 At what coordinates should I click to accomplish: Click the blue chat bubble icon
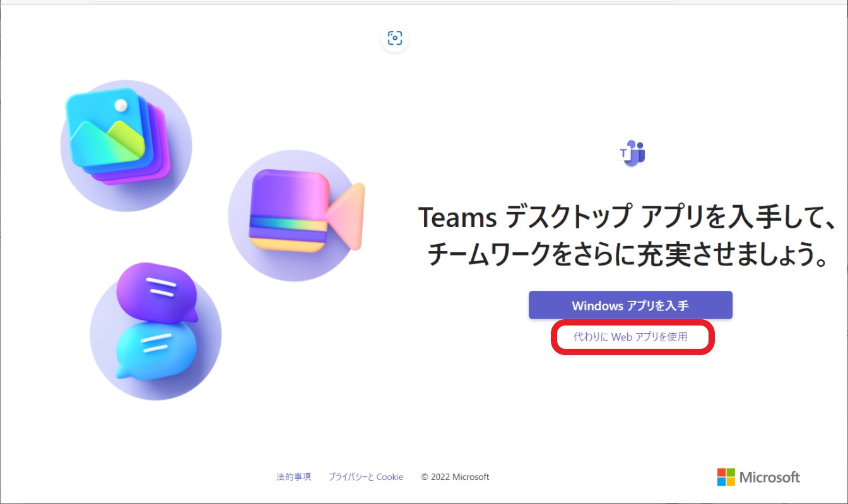tap(156, 349)
